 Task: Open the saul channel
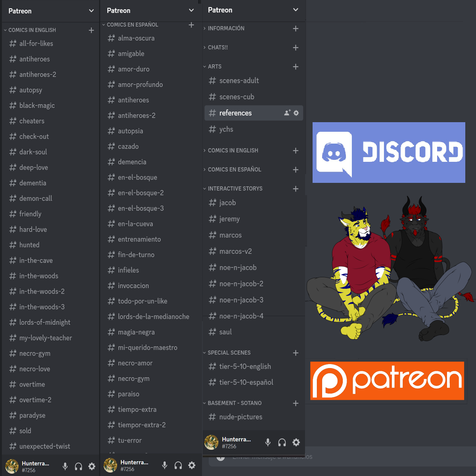tap(254, 332)
